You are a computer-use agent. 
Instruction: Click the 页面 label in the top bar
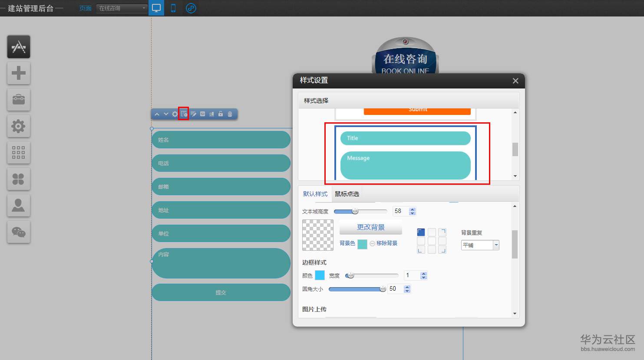86,8
